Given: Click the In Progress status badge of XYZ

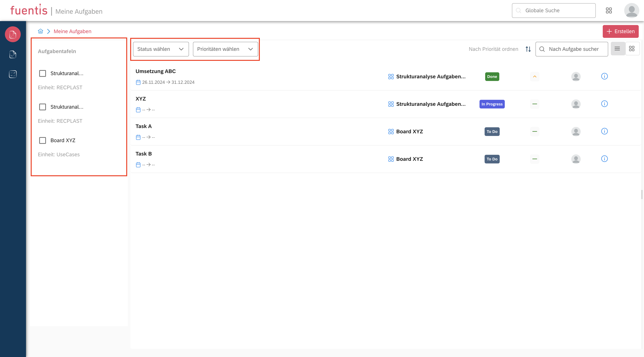Looking at the screenshot, I should click(x=492, y=104).
